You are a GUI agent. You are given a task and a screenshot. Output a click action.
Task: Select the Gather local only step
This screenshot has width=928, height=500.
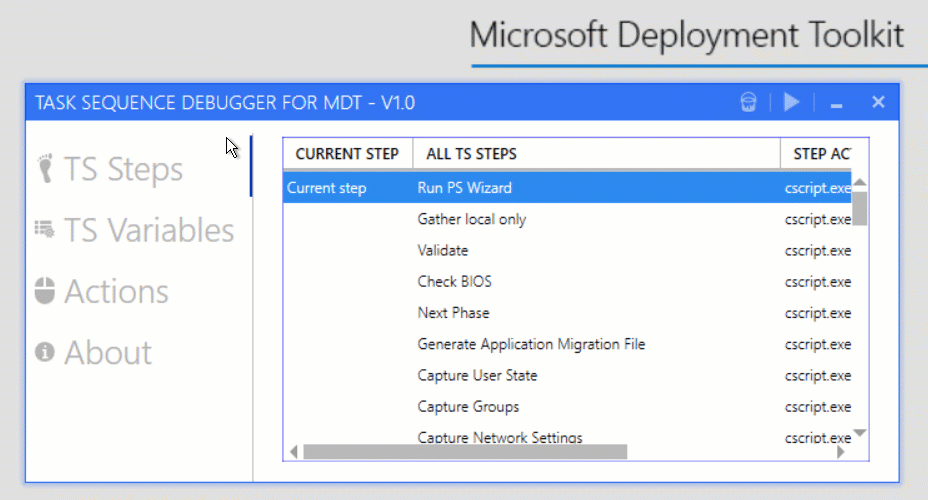pyautogui.click(x=471, y=219)
